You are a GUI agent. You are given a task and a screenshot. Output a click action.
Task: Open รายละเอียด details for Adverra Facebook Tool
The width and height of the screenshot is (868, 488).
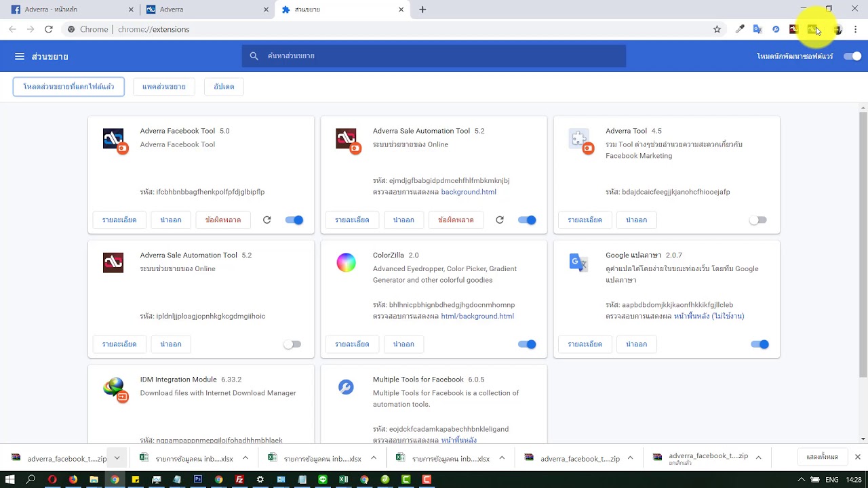point(119,220)
